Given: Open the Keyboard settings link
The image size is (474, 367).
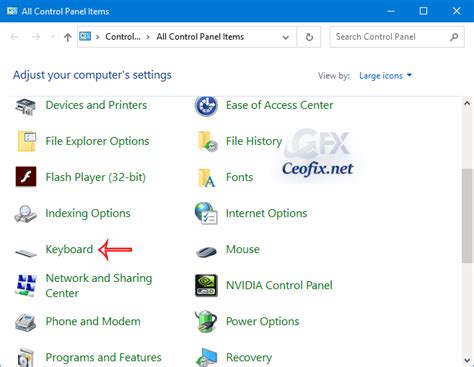Looking at the screenshot, I should [x=69, y=249].
